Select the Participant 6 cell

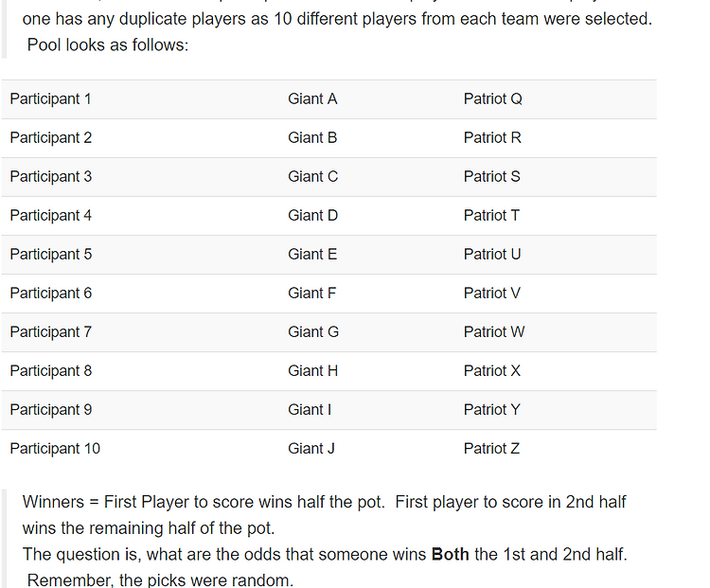pos(140,294)
